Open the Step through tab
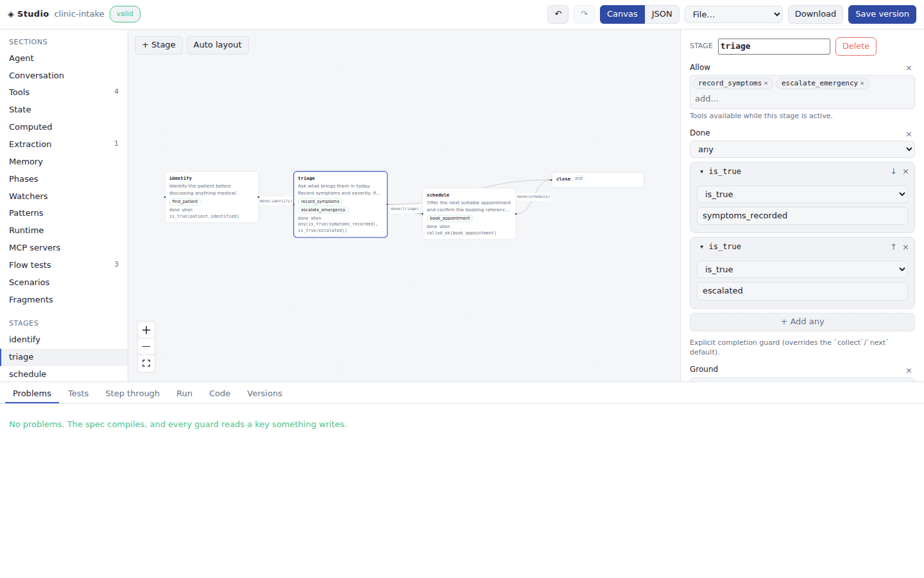Viewport: 924px width, 578px height. [133, 394]
